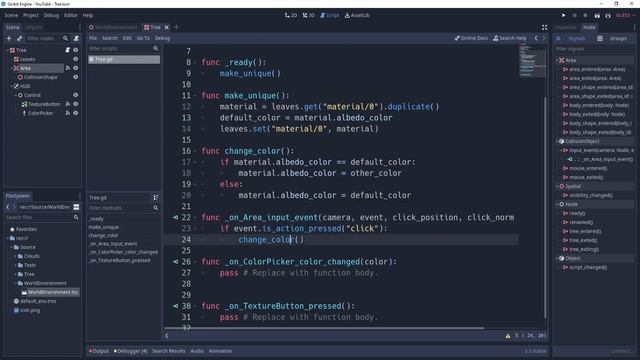Click the signals icon on ColorPicker node
Screen dimensions: 640x360
pyautogui.click(x=68, y=113)
